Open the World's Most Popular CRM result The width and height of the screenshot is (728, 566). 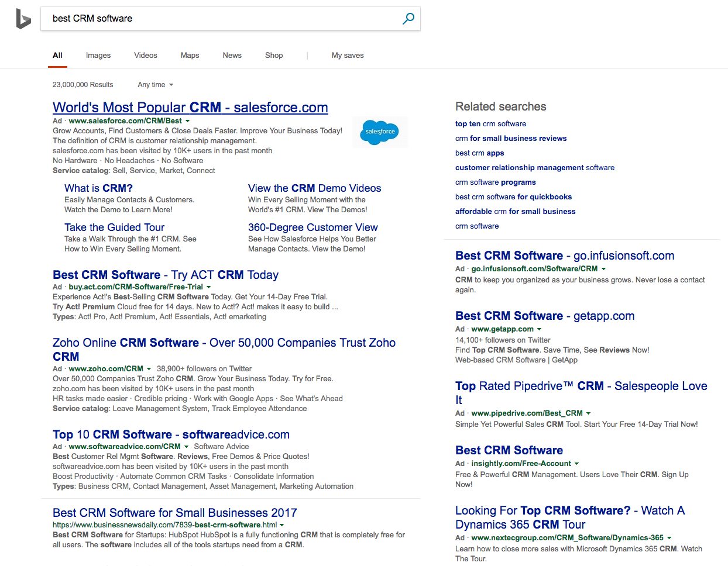pos(190,107)
